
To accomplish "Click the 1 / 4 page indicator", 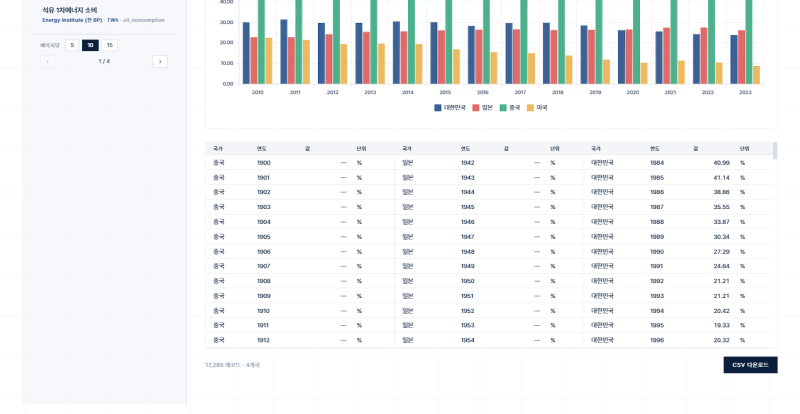I will [104, 61].
